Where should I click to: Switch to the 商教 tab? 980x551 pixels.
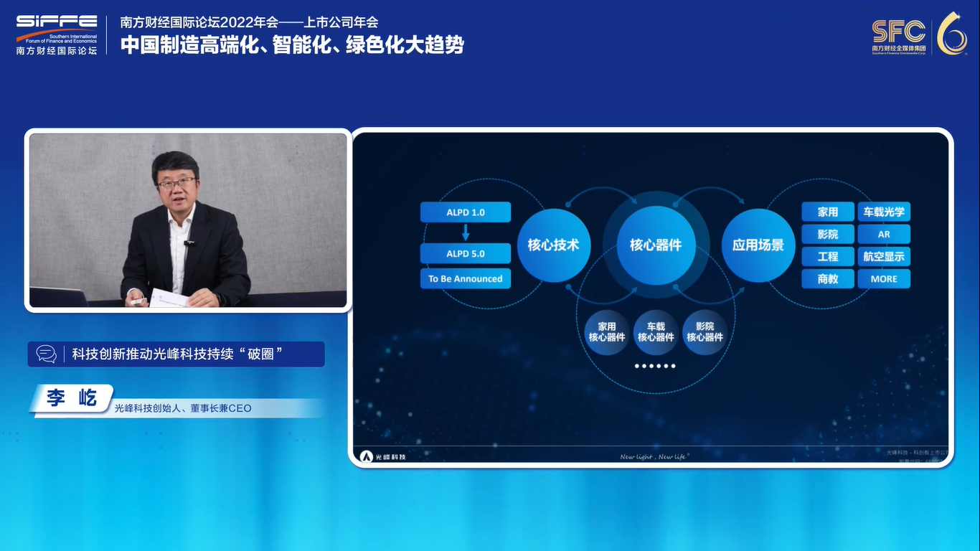tap(827, 278)
